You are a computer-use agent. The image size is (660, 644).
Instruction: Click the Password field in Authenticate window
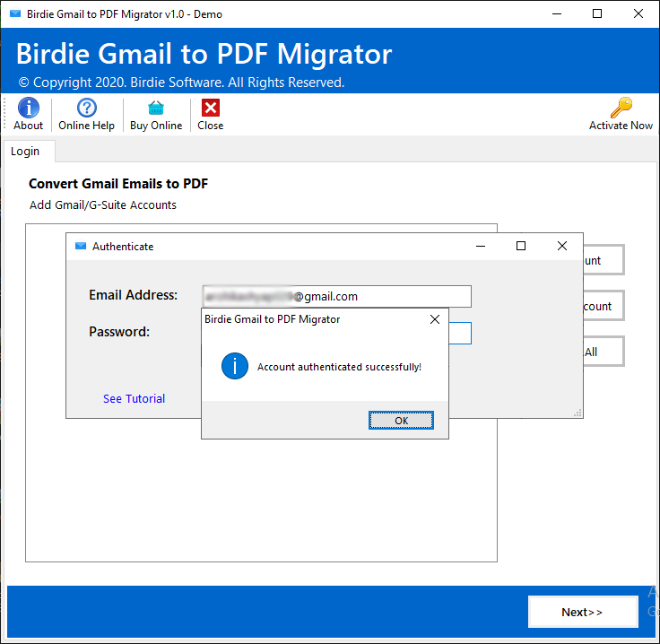tap(460, 334)
